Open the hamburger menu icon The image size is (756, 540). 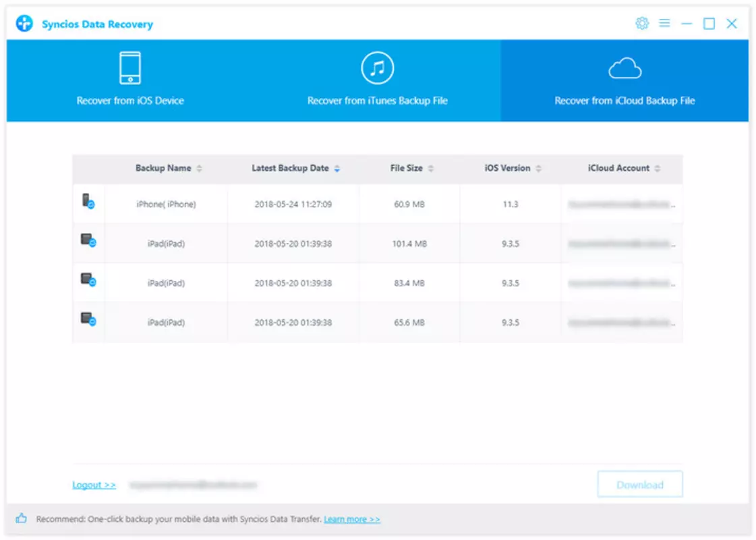point(664,23)
